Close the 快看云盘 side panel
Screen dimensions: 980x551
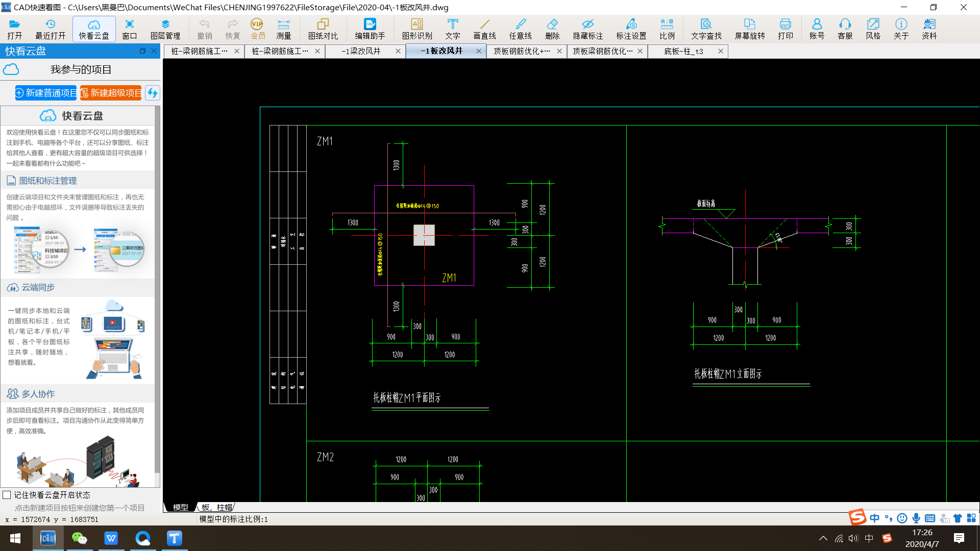154,51
